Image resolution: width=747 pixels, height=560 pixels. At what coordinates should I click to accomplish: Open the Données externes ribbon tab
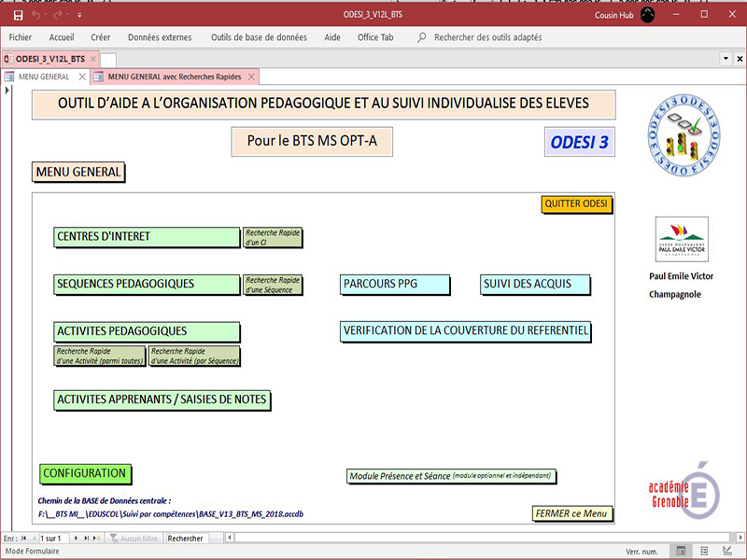coord(159,37)
